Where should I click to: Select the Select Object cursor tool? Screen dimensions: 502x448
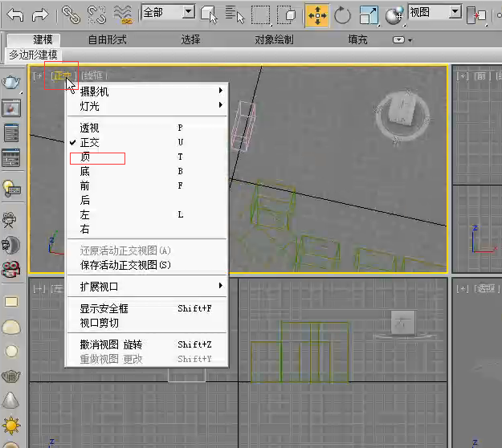coord(210,14)
